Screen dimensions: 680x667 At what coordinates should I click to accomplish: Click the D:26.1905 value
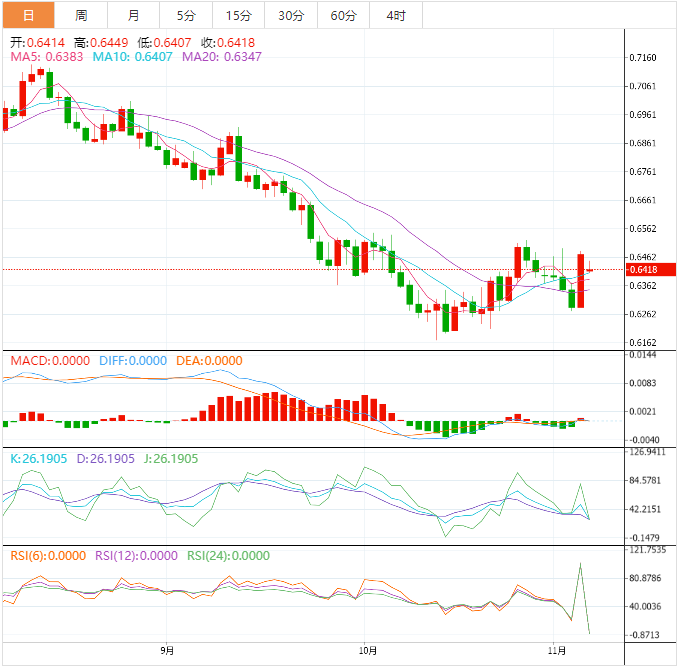coord(105,459)
